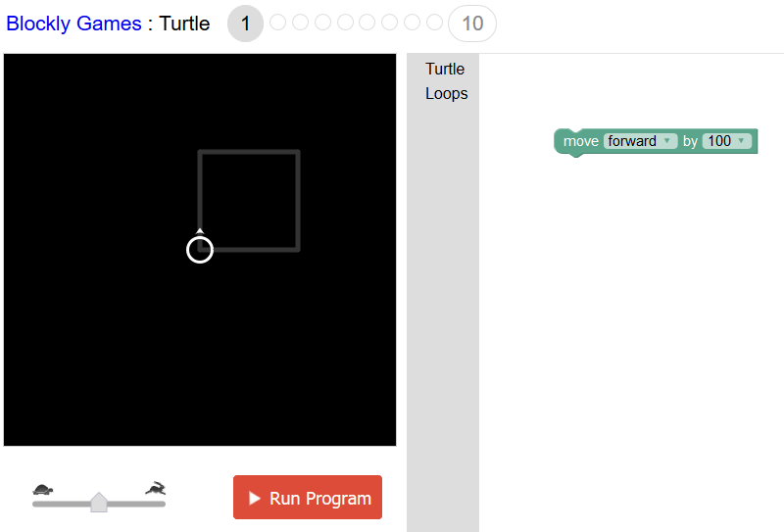Open the 100 distance dropdown
The width and height of the screenshot is (784, 532).
pos(727,141)
